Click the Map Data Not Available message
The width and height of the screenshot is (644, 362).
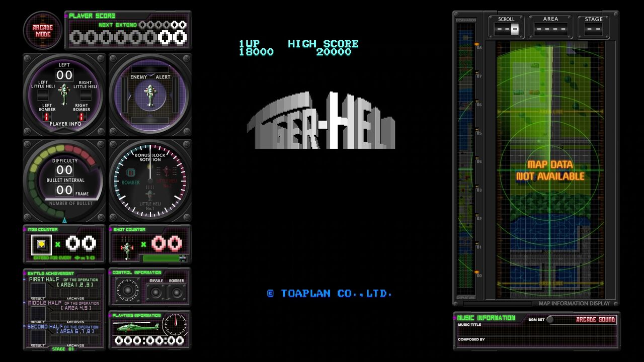point(550,170)
